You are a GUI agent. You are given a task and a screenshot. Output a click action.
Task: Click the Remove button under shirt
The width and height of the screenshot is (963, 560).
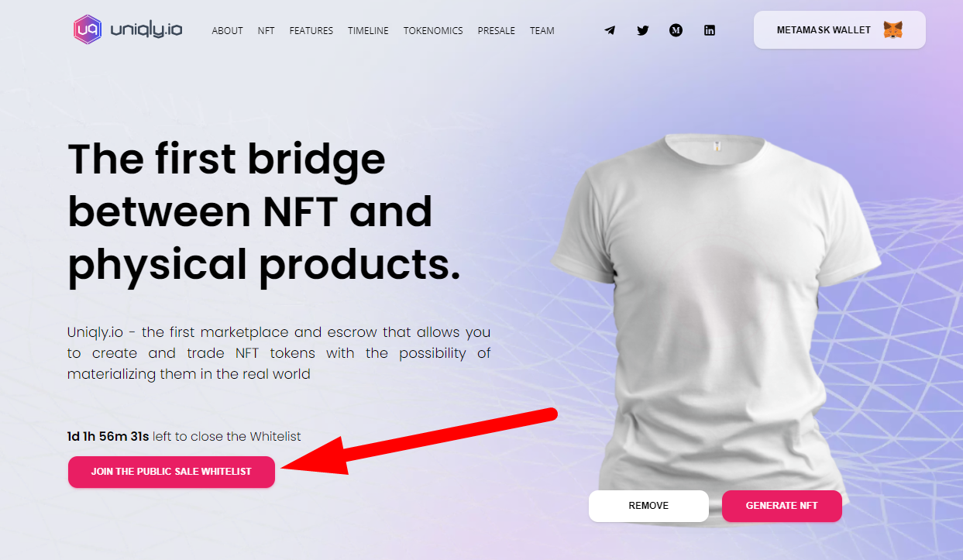tap(648, 506)
